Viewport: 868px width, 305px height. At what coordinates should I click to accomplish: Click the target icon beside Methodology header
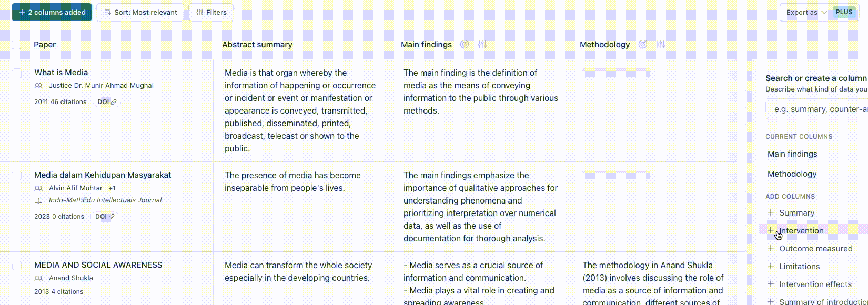[x=643, y=44]
